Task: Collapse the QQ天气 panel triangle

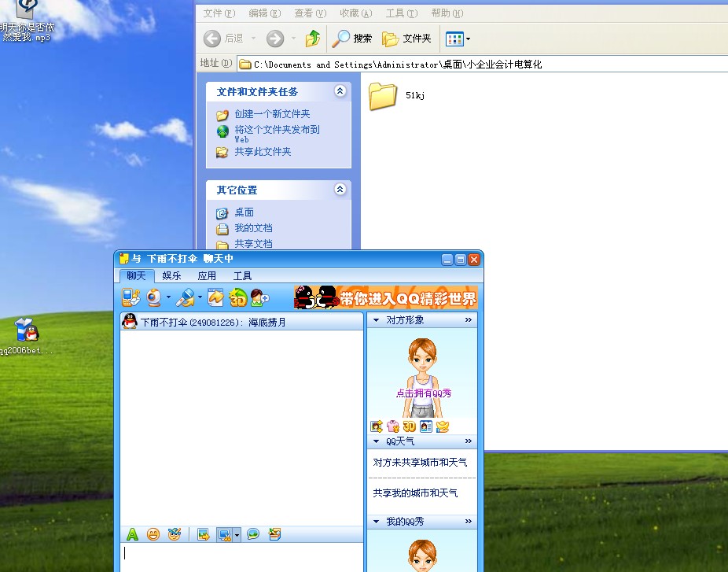Action: [x=376, y=441]
